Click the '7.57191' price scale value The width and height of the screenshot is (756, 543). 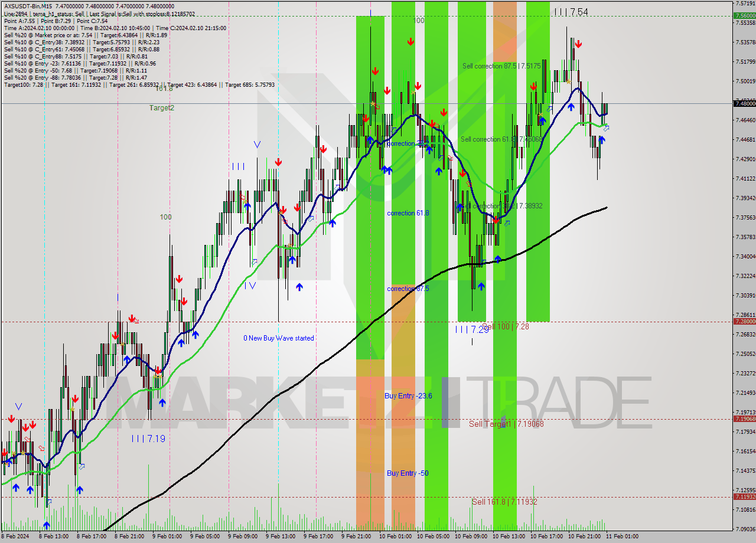[x=745, y=3]
